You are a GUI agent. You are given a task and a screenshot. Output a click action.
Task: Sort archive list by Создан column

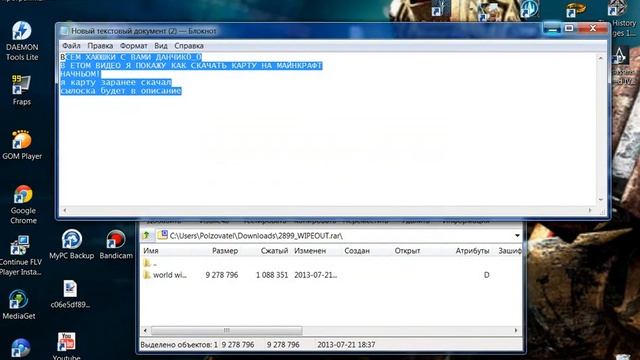click(357, 251)
